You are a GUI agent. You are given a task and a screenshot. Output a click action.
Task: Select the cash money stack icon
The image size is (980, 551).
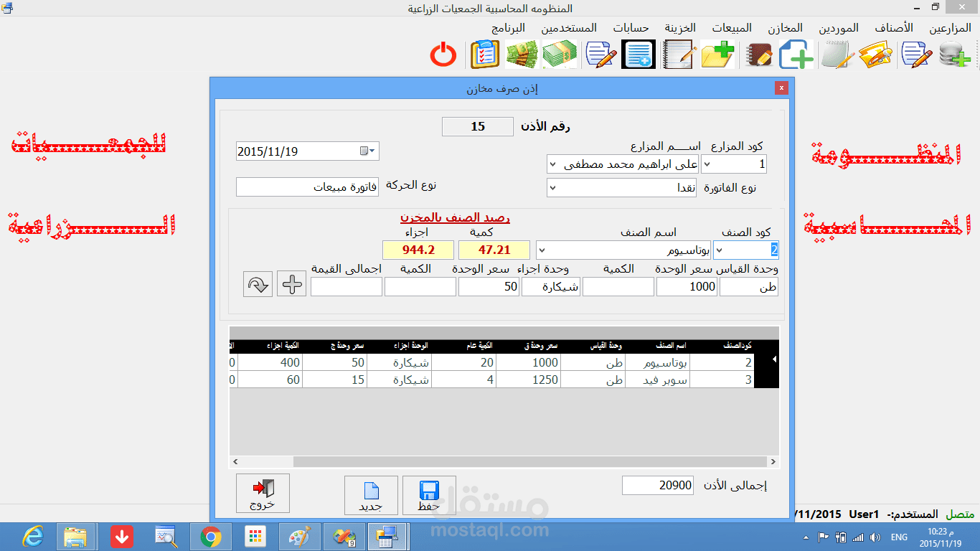560,53
